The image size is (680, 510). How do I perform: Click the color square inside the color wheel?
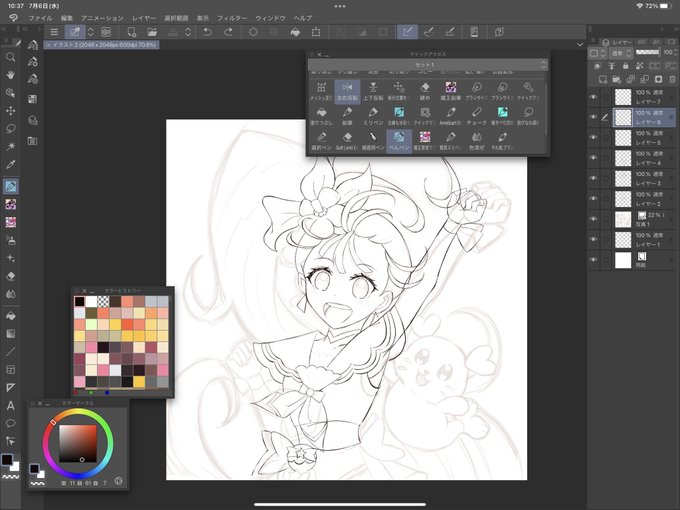click(x=78, y=444)
